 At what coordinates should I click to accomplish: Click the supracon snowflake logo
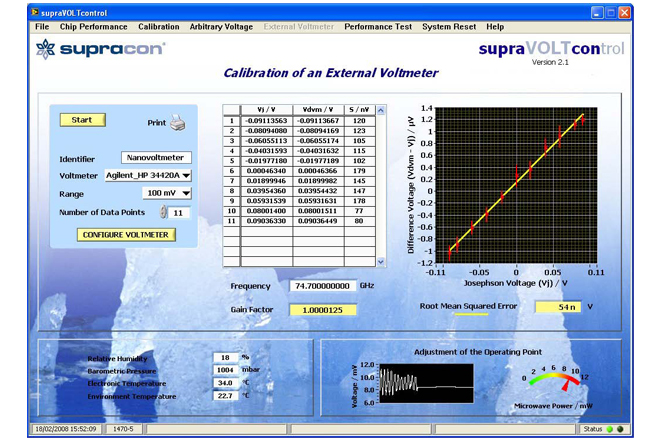click(45, 49)
